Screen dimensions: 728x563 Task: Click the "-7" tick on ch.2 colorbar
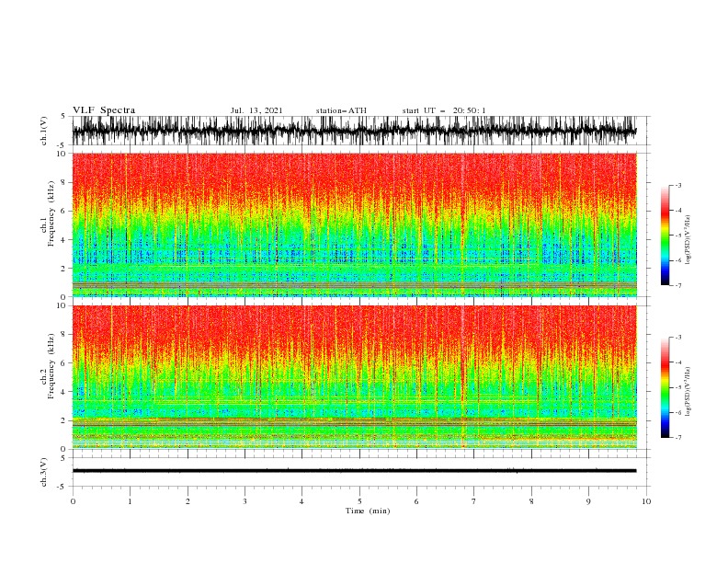678,437
